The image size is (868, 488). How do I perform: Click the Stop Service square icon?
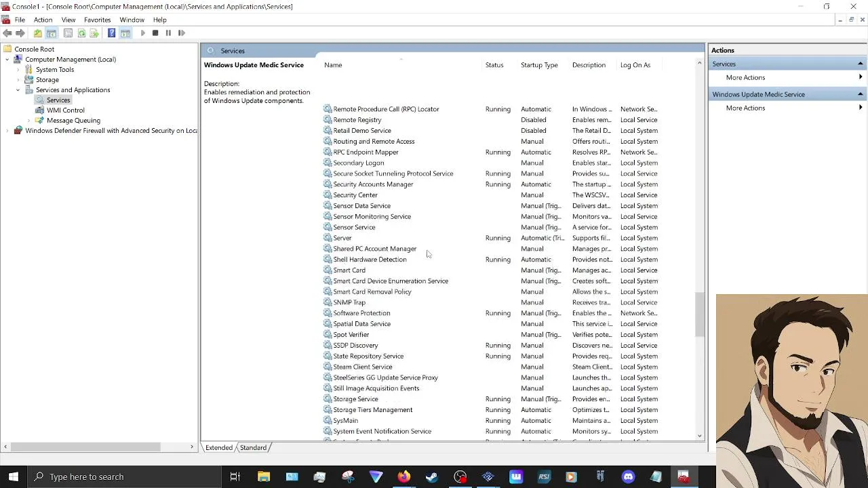(x=155, y=33)
